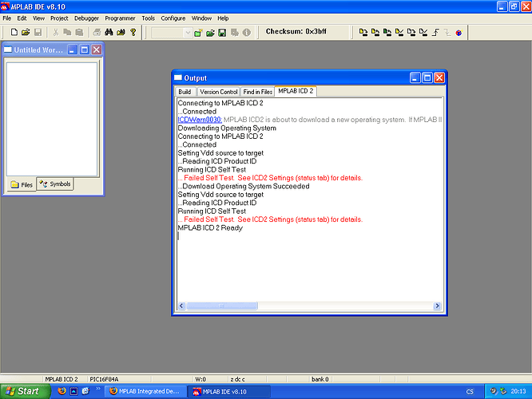Maximize the Output window
532x399 pixels.
tap(427, 78)
